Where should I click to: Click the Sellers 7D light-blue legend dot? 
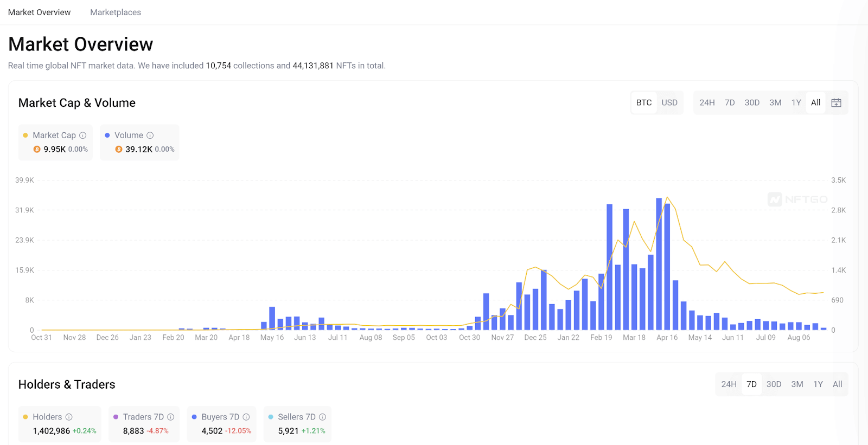click(271, 417)
